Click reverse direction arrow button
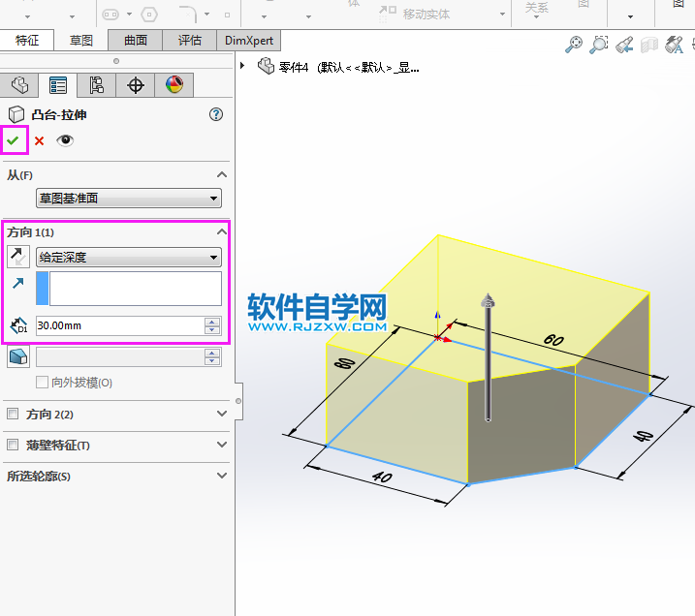 (x=18, y=257)
